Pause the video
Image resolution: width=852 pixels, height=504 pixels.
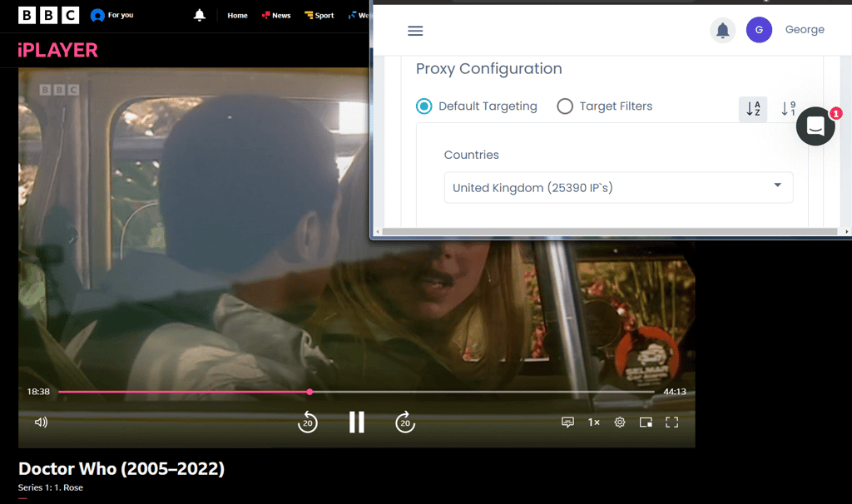356,422
